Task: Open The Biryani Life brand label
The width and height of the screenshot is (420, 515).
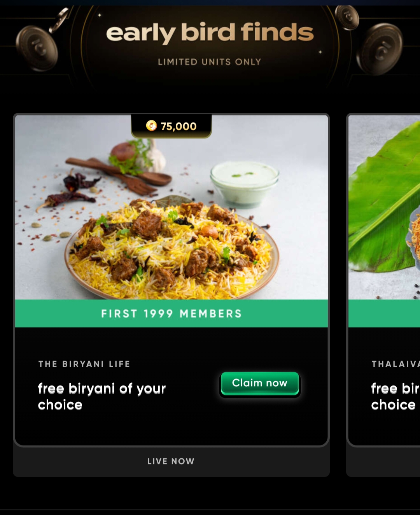Action: [x=84, y=364]
